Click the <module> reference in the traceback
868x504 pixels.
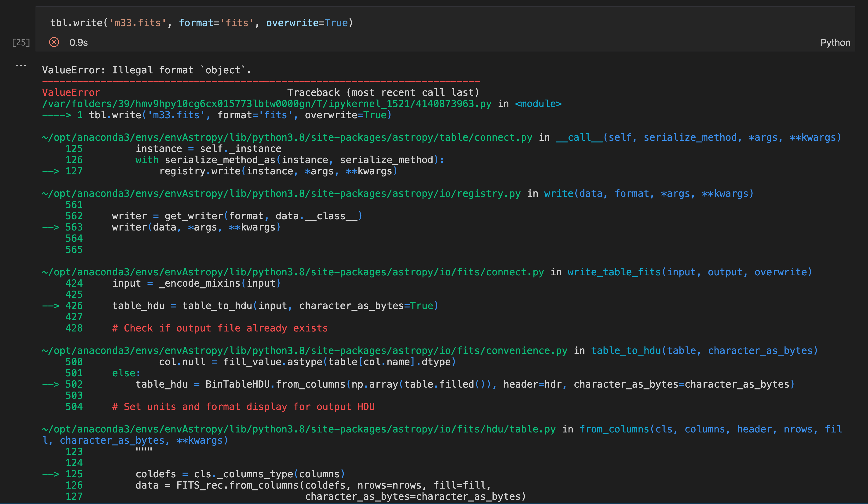tap(538, 104)
